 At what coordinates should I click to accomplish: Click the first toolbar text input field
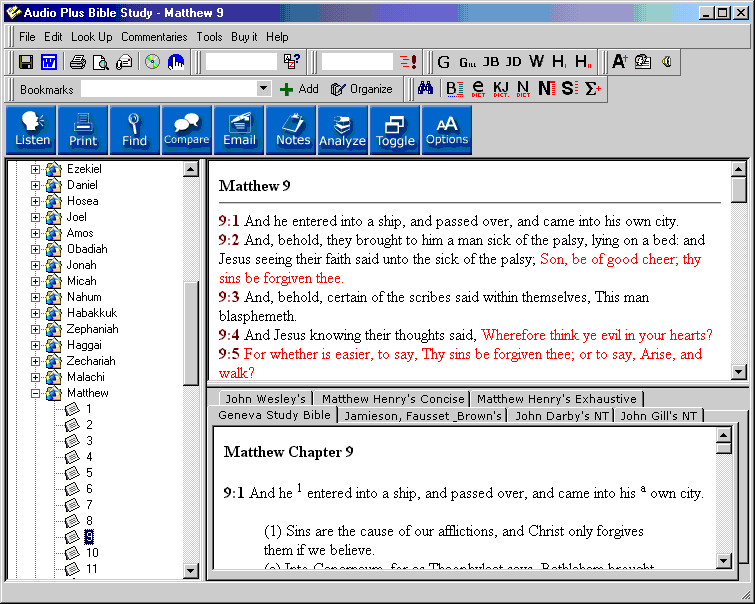[241, 62]
